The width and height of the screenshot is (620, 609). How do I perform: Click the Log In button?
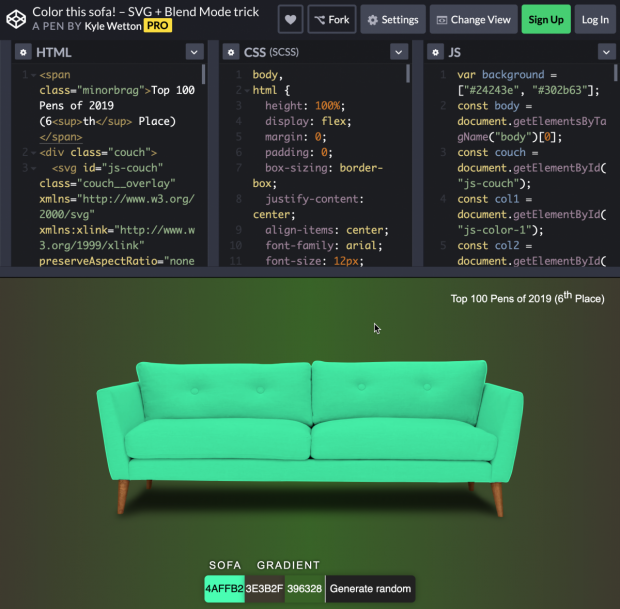[595, 19]
